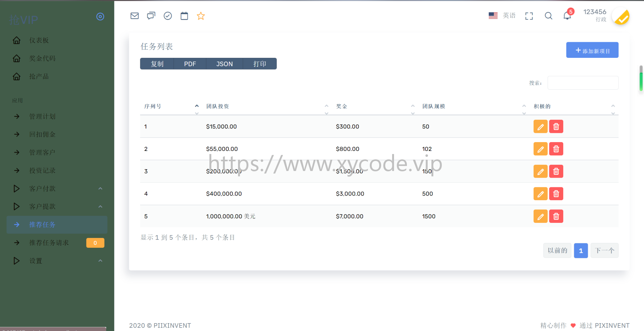The width and height of the screenshot is (644, 331).
Task: Open the 英语 language dropdown
Action: coord(502,15)
